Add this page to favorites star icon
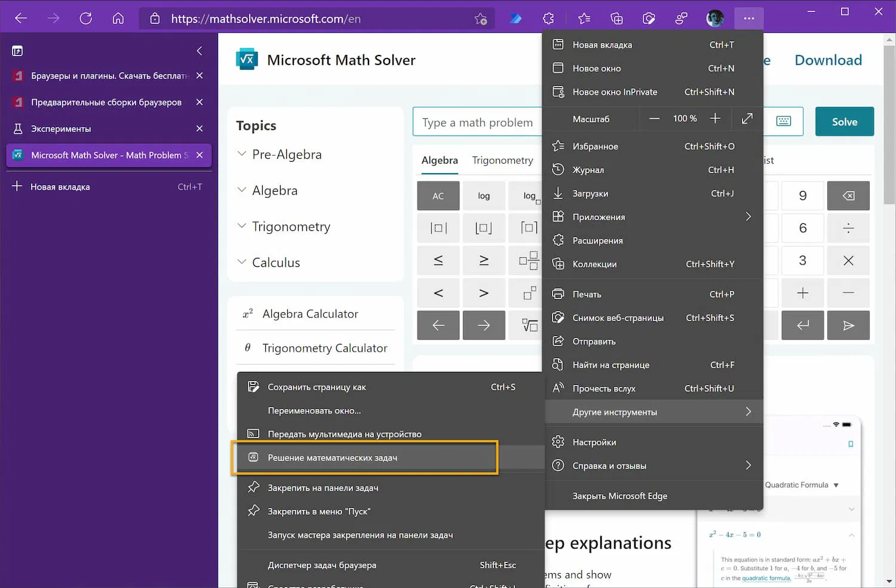Viewport: 896px width, 588px height. point(481,19)
